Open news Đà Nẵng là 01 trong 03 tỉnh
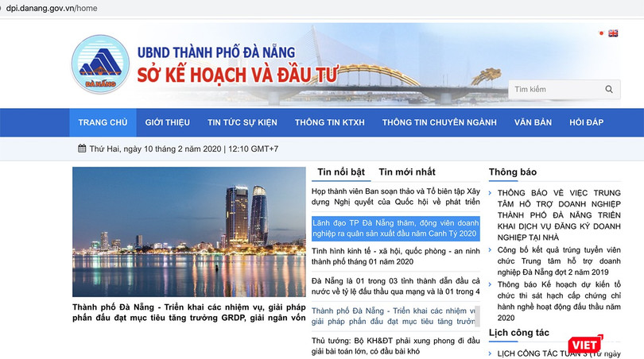This screenshot has height=359, width=644. click(x=395, y=287)
